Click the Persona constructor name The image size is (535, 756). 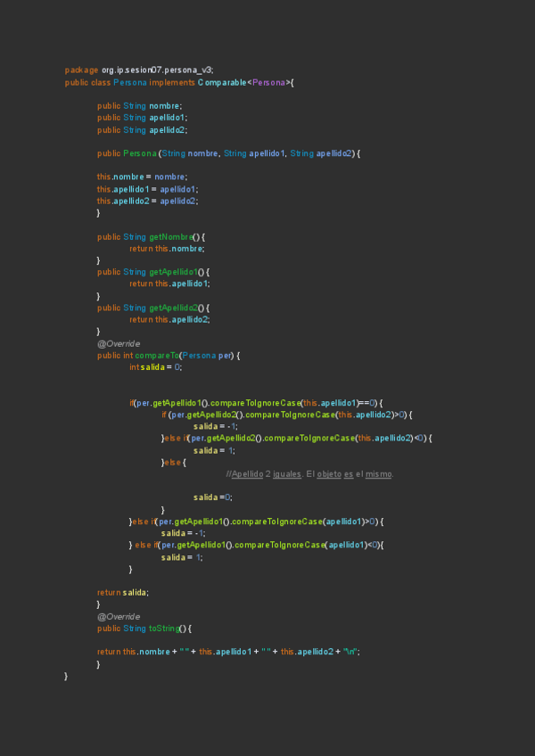140,153
